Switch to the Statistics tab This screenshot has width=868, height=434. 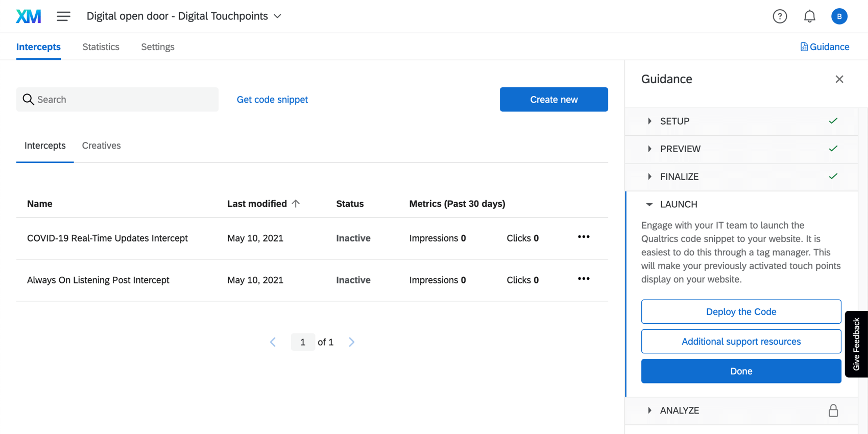pyautogui.click(x=101, y=47)
